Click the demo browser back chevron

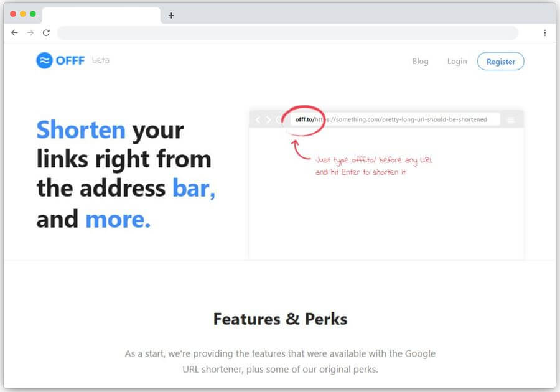pyautogui.click(x=258, y=120)
